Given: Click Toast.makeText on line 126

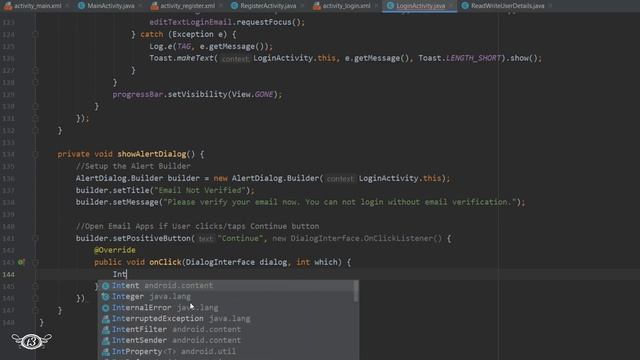Looking at the screenshot, I should [181, 58].
